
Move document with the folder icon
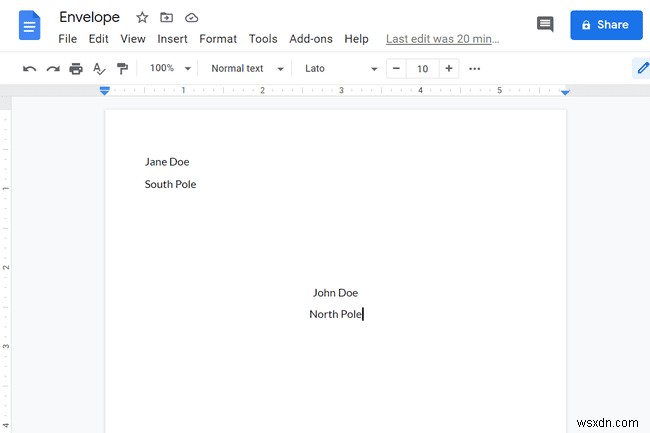(167, 17)
